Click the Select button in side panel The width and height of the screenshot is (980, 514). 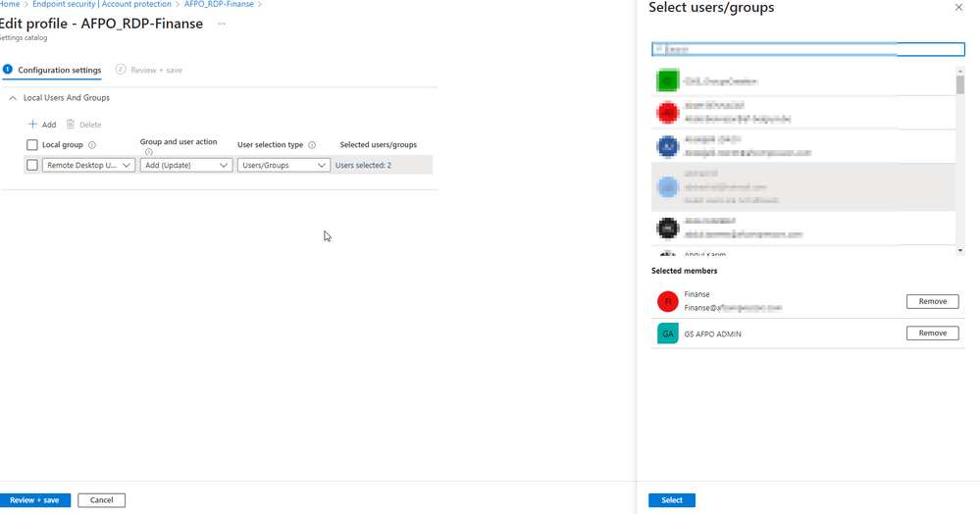coord(672,500)
